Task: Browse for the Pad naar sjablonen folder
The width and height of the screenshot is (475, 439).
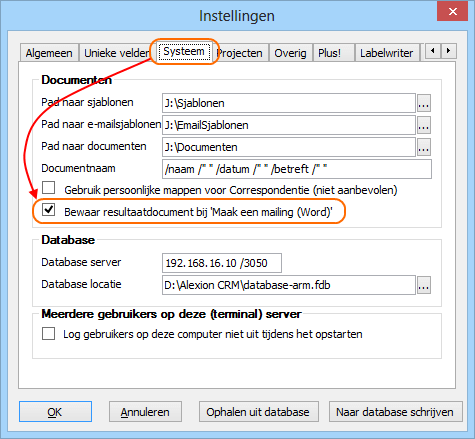Action: point(424,103)
